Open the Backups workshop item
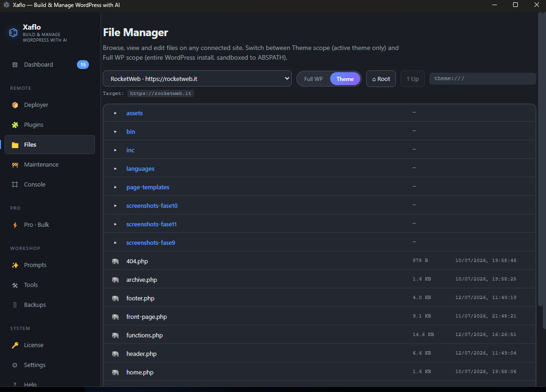Viewport: 546px width, 392px height. 50,305
